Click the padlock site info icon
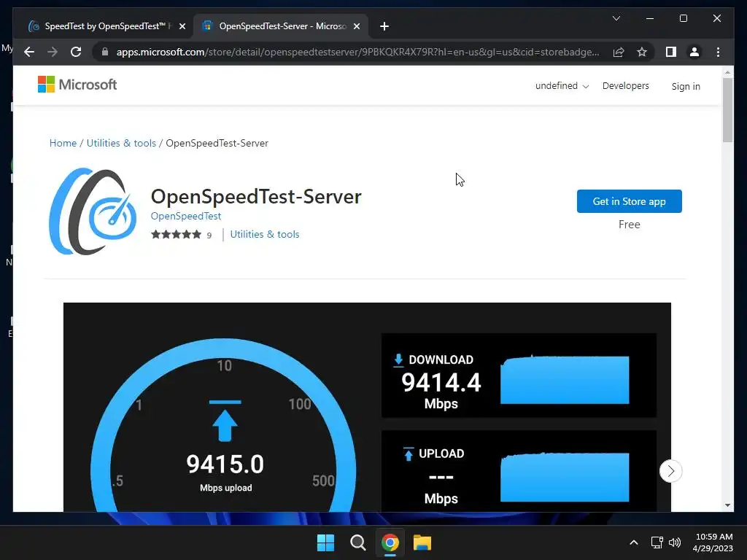This screenshot has height=560, width=747. pos(105,52)
